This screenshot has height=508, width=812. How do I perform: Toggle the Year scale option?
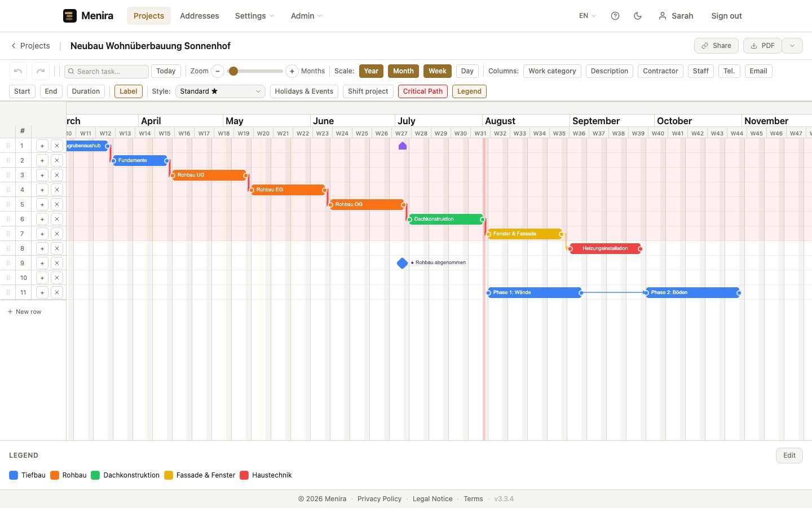[371, 71]
